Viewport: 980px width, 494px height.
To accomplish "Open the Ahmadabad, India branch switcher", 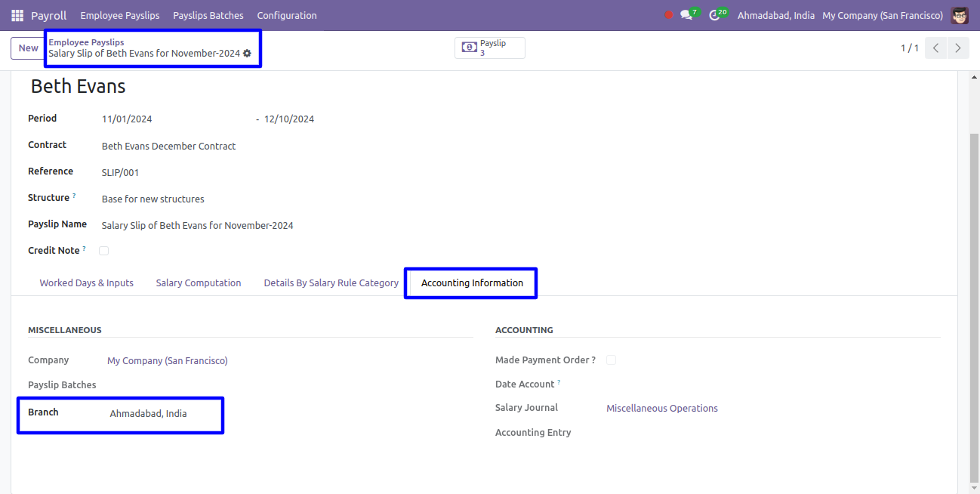I will point(775,15).
